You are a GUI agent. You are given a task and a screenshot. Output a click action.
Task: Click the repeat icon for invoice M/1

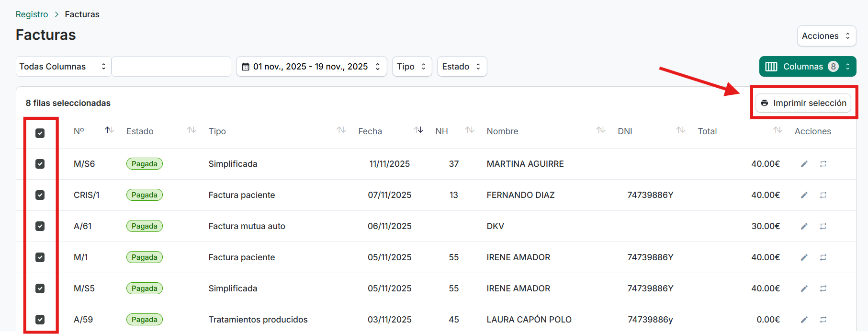point(823,257)
